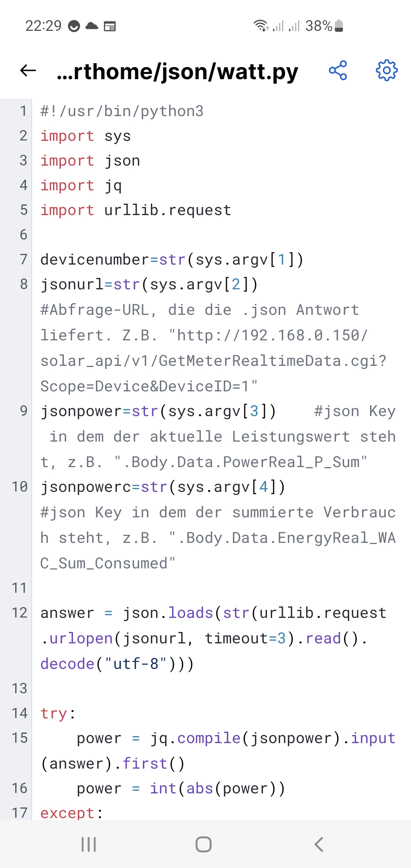
Task: Tap the calendar notification icon
Action: (x=110, y=26)
